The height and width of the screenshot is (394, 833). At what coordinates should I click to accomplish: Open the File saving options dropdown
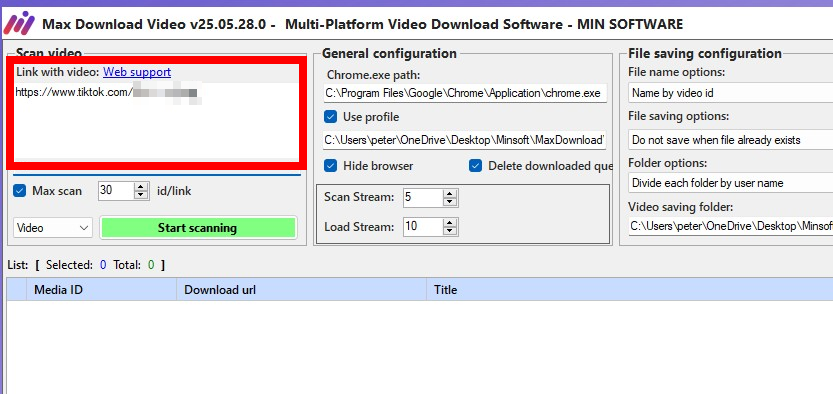click(730, 140)
